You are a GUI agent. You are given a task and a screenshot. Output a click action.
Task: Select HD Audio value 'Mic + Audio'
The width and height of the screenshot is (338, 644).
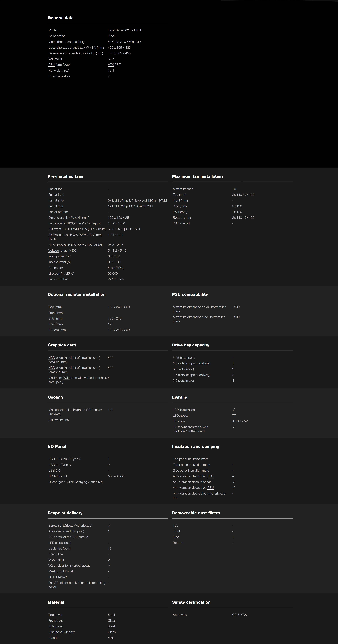click(116, 476)
